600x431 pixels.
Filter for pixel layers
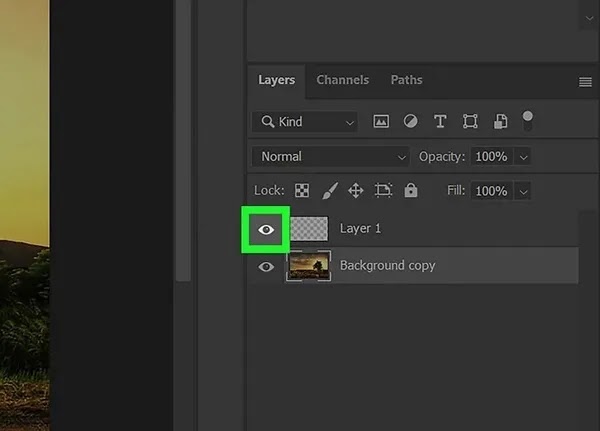tap(381, 121)
